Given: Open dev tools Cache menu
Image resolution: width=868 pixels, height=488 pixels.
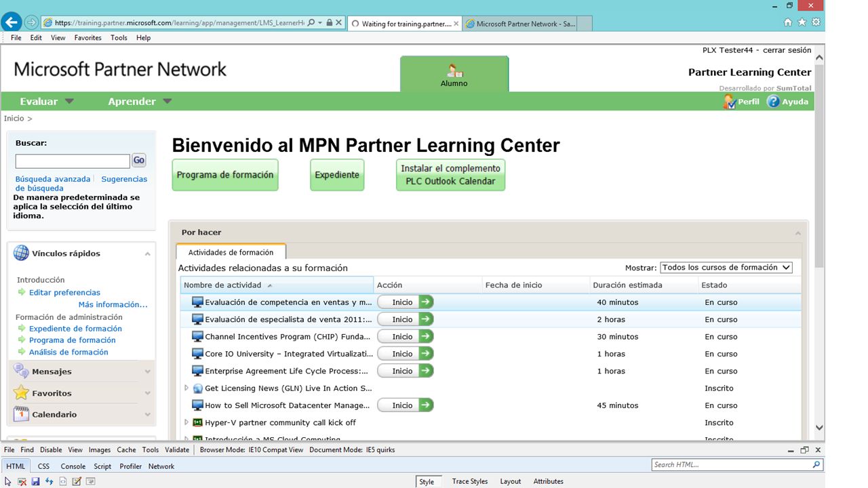Looking at the screenshot, I should tap(126, 450).
